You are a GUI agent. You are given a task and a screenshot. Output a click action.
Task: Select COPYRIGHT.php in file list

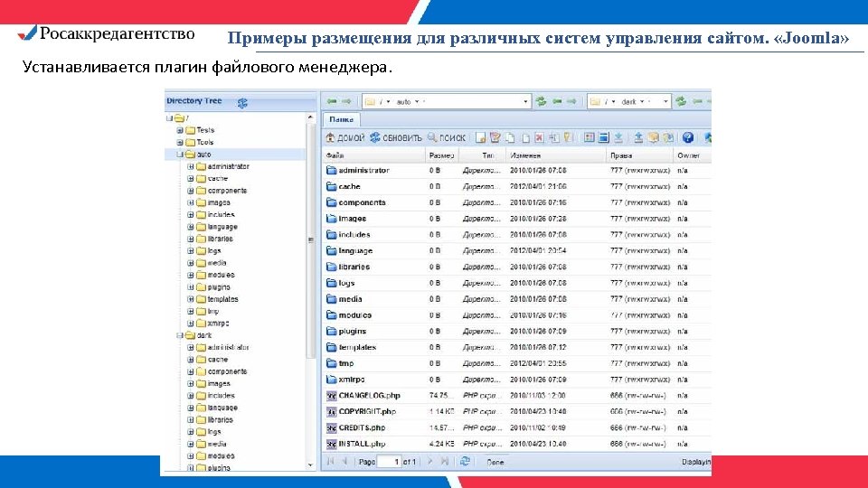click(367, 412)
